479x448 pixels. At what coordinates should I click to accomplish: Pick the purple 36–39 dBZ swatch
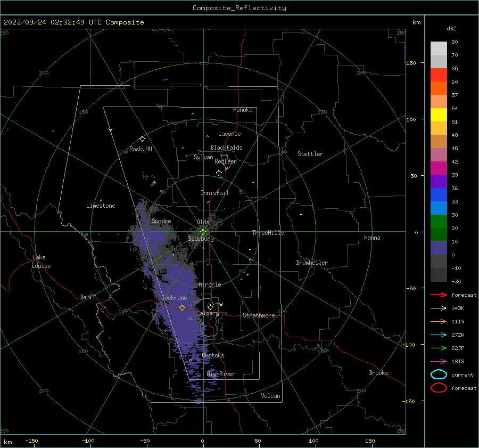[x=439, y=182]
